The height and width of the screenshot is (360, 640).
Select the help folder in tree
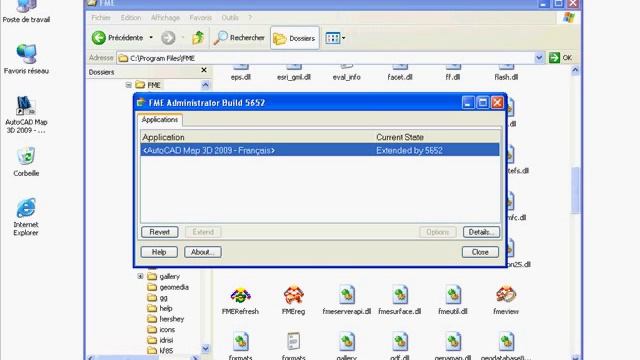click(x=160, y=308)
